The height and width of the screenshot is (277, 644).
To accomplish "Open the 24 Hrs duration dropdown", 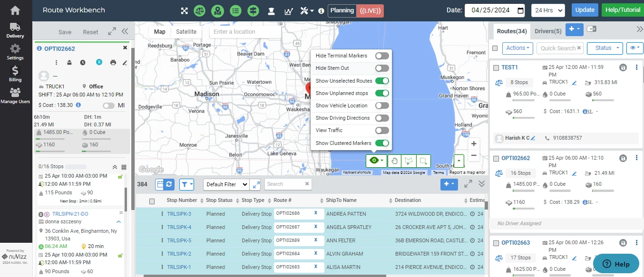I will 548,10.
